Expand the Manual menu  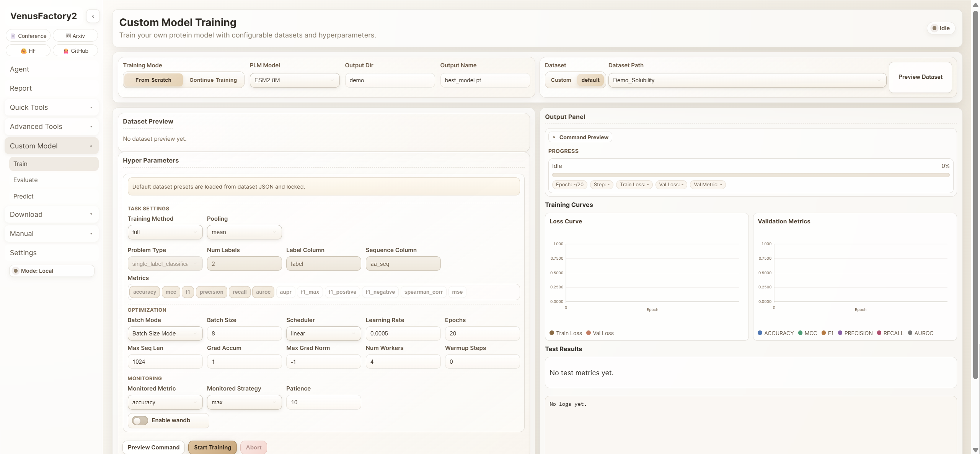coord(52,233)
